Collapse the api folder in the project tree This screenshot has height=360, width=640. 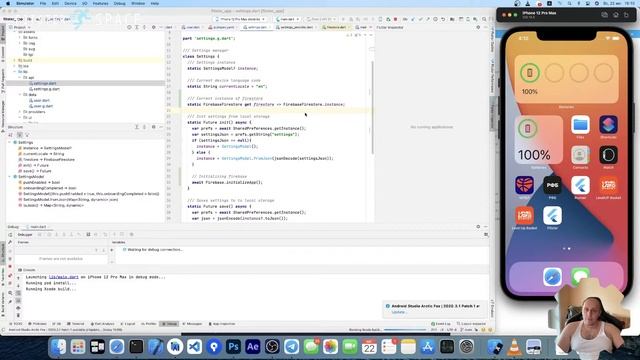[x=20, y=78]
